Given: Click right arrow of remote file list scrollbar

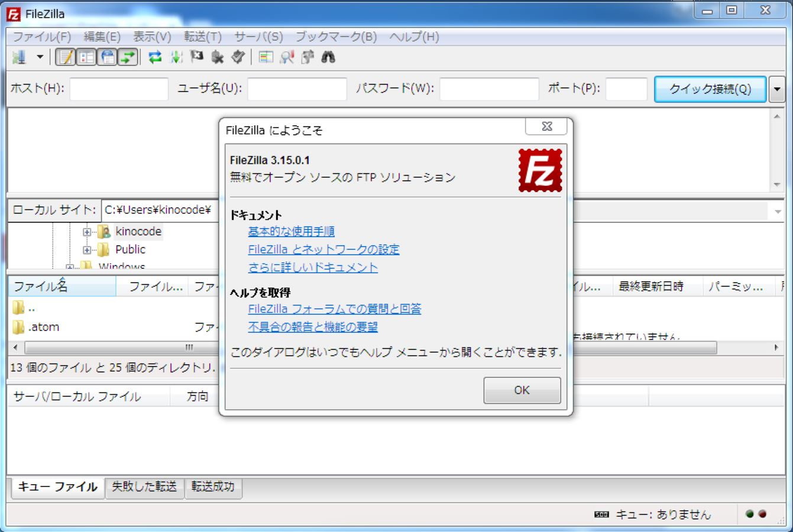Looking at the screenshot, I should [776, 348].
